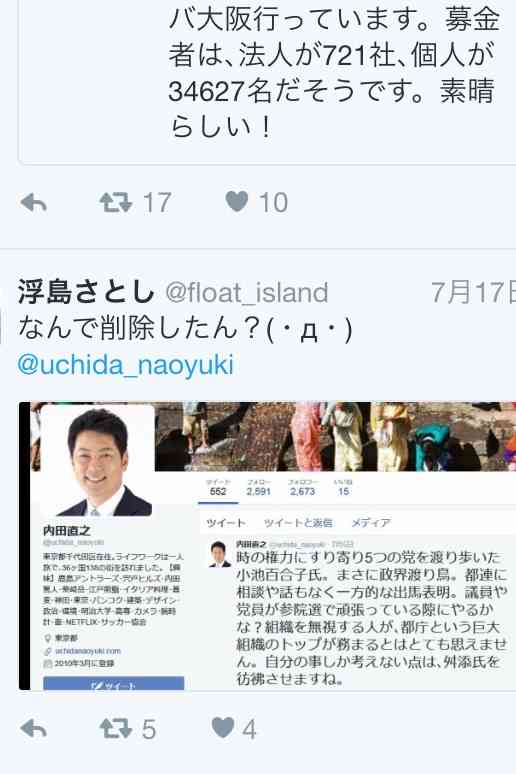The width and height of the screenshot is (516, 774).
Task: Select the ツイート tab in screenshot
Action: [226, 523]
